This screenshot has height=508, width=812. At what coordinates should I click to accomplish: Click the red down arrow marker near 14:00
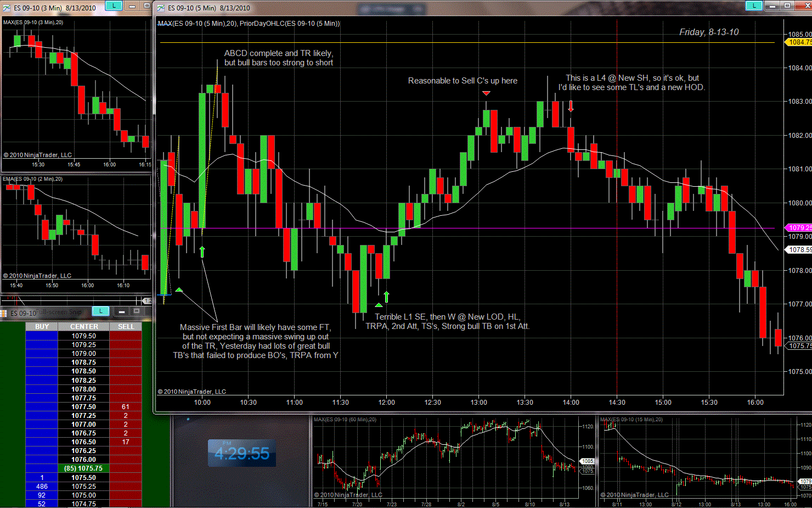pos(571,106)
